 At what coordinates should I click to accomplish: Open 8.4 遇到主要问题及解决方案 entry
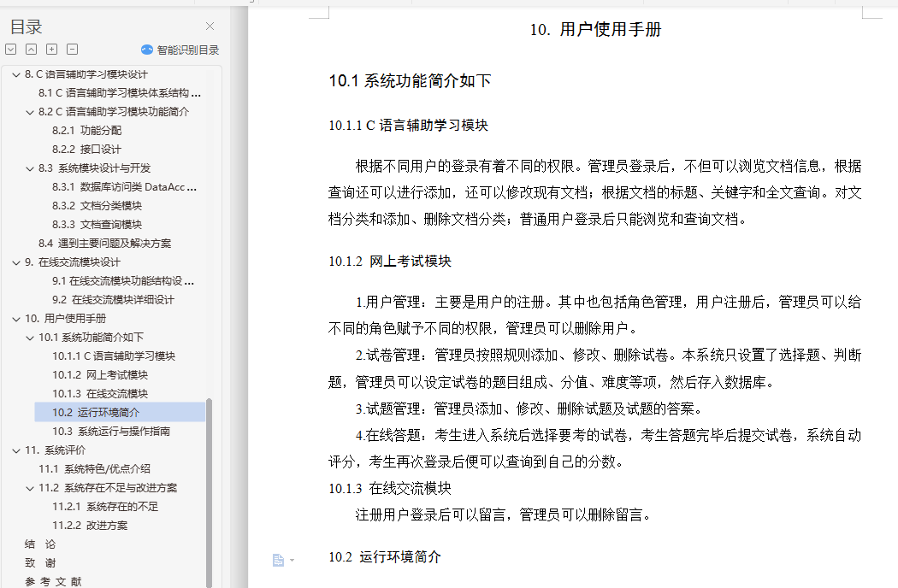point(105,244)
